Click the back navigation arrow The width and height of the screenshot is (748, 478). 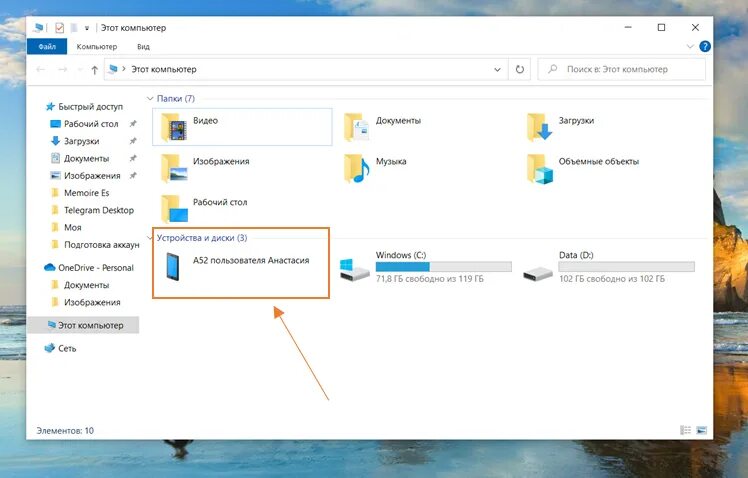click(41, 70)
